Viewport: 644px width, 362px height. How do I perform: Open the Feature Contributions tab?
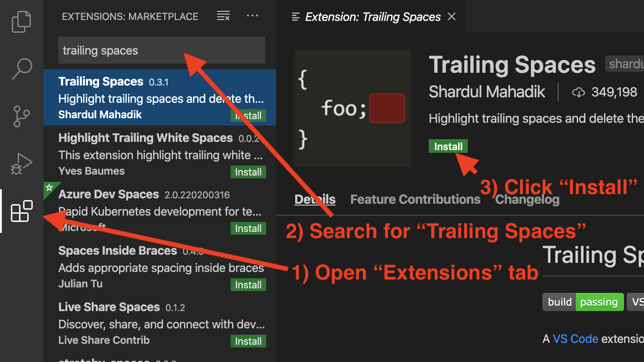pos(415,199)
